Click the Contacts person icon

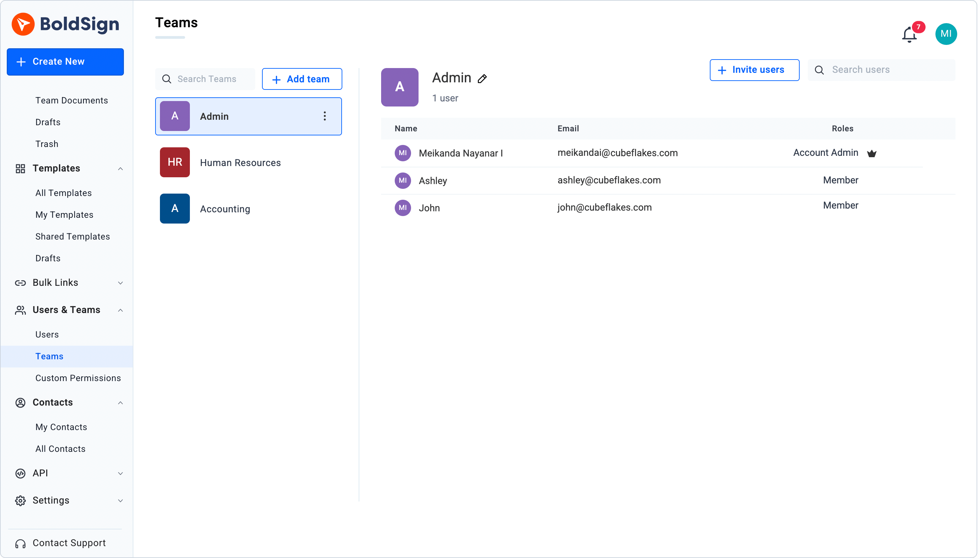[x=20, y=404]
